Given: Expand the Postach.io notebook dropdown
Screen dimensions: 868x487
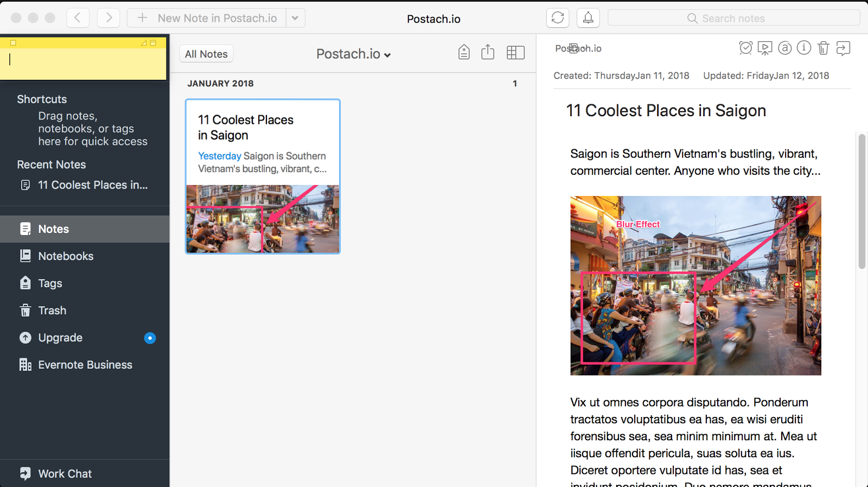Looking at the screenshot, I should pos(354,54).
